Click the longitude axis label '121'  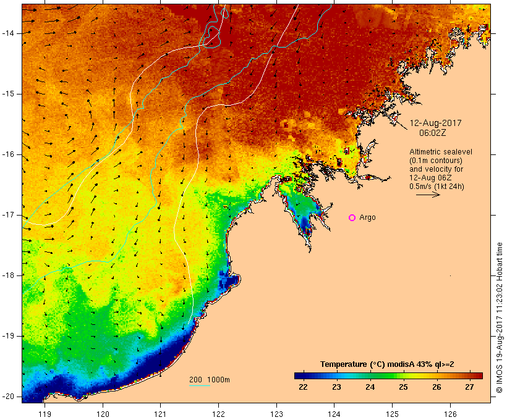[x=160, y=414]
